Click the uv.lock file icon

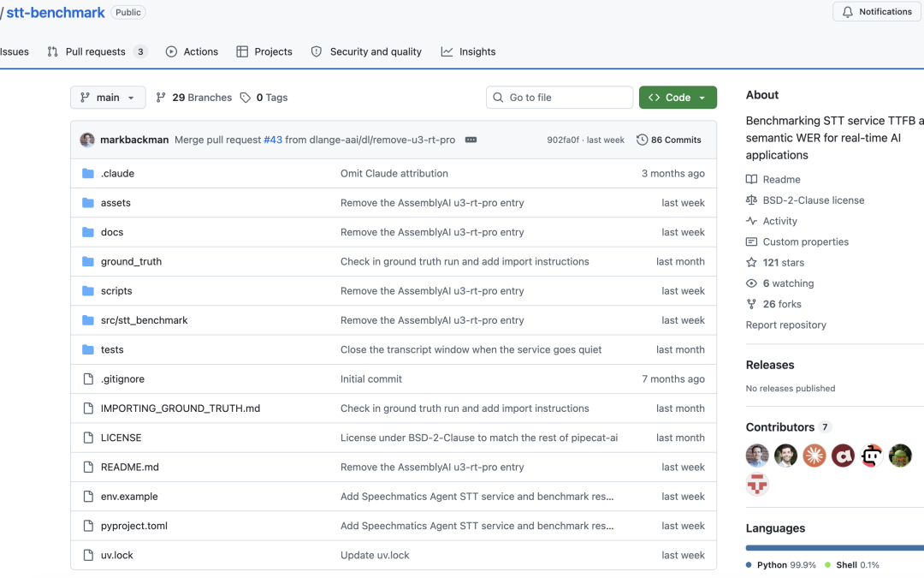click(x=88, y=555)
